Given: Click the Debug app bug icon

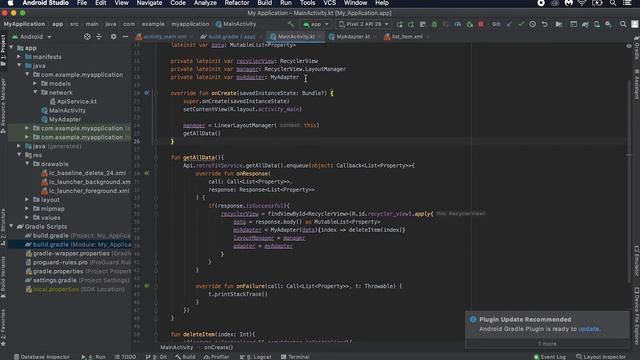Looking at the screenshot, I should [434, 24].
